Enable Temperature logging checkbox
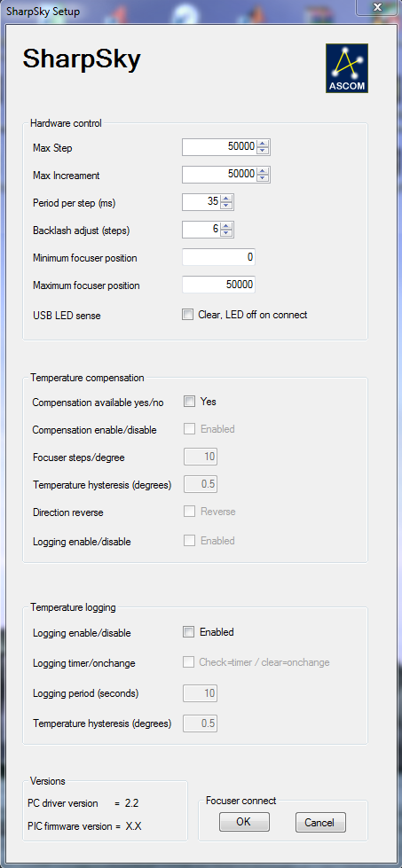This screenshot has width=402, height=868. (189, 632)
